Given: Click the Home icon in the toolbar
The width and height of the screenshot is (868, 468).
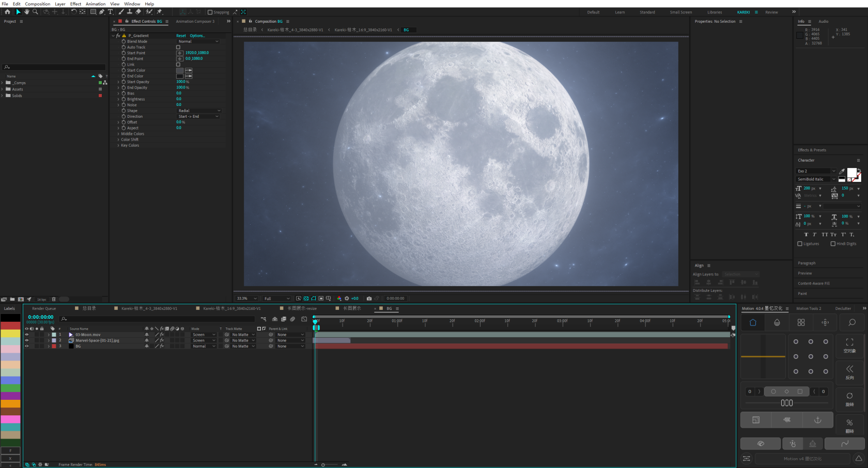Looking at the screenshot, I should [7, 12].
